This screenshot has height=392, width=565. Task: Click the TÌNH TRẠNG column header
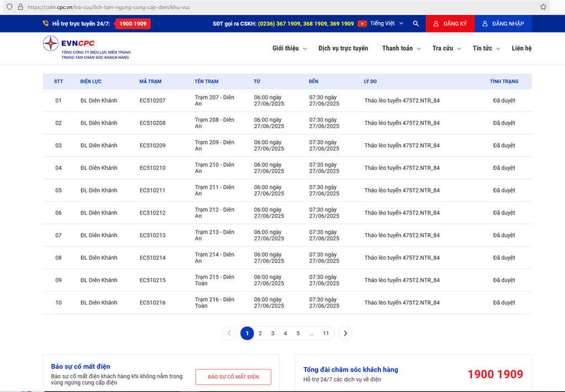[504, 82]
